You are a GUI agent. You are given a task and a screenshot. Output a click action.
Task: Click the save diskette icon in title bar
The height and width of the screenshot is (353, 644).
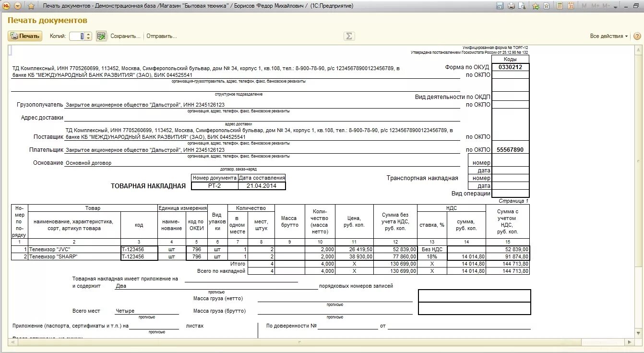coord(500,6)
